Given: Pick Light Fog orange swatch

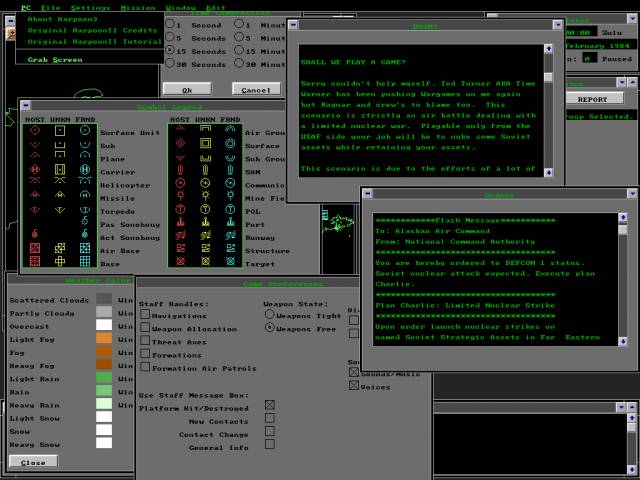Looking at the screenshot, I should pyautogui.click(x=104, y=338).
